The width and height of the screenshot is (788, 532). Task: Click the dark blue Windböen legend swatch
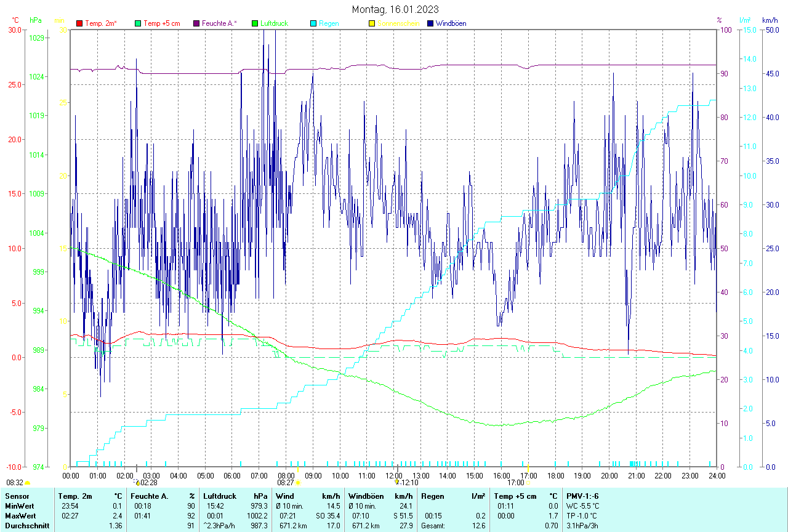(x=430, y=23)
